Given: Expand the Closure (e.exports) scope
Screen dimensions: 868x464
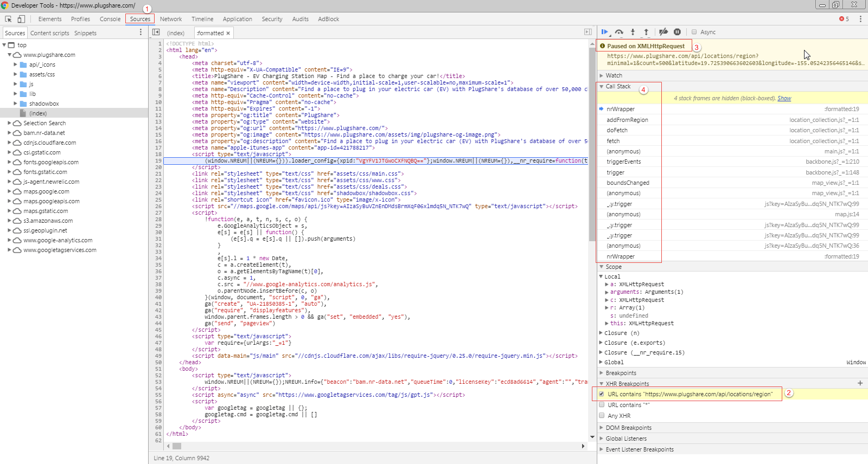Looking at the screenshot, I should 601,343.
